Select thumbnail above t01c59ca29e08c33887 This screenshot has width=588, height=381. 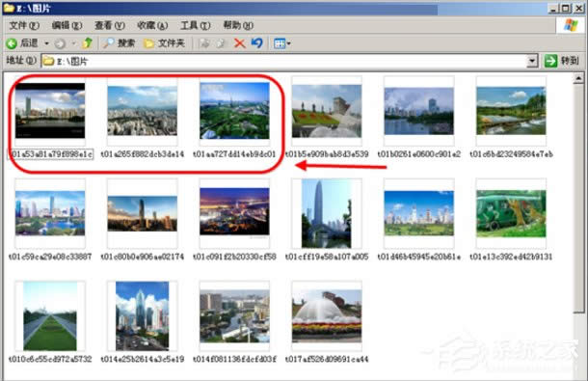(50, 213)
